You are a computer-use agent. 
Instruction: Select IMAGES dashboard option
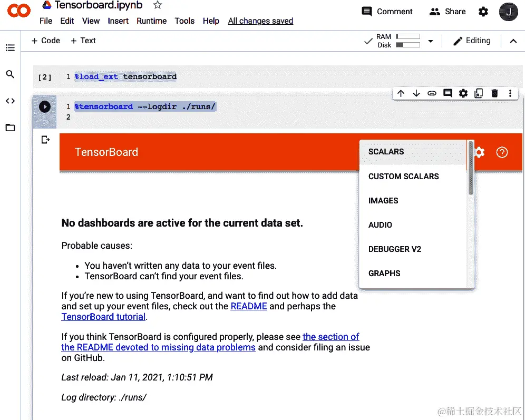413,200
